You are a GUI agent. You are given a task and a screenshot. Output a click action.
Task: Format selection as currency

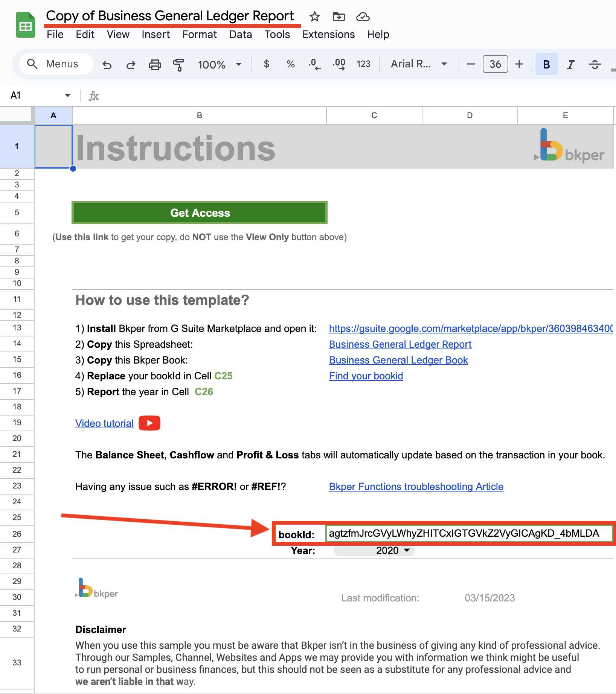[267, 64]
